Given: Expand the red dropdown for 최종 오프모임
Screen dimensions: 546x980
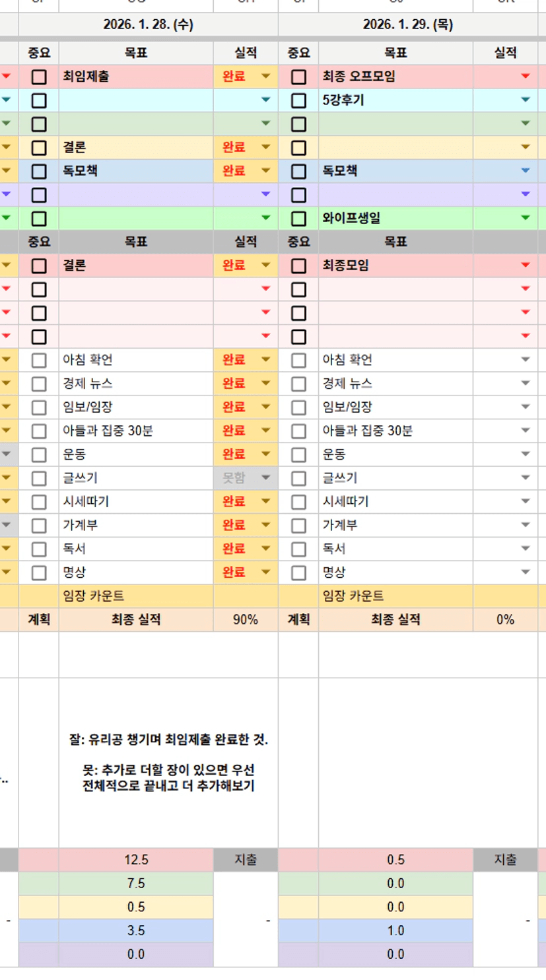Looking at the screenshot, I should tap(526, 77).
